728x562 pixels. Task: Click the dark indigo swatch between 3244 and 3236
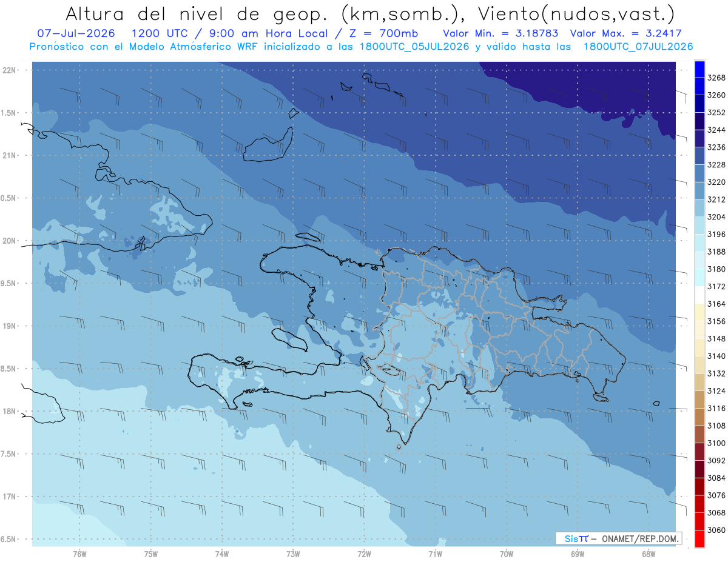(x=699, y=139)
